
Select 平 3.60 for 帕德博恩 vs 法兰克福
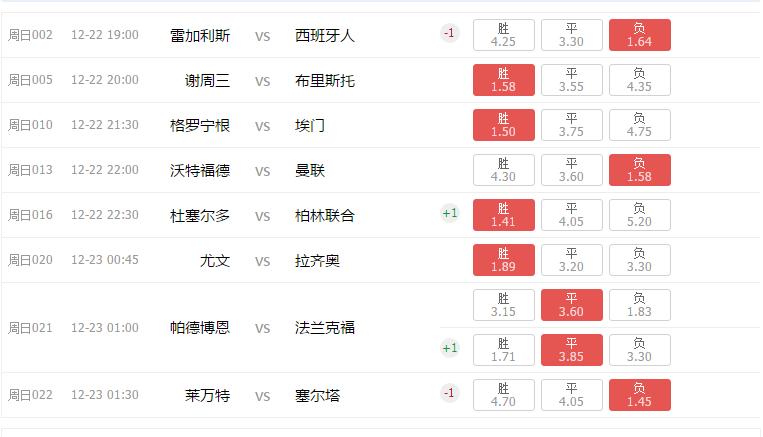point(571,305)
